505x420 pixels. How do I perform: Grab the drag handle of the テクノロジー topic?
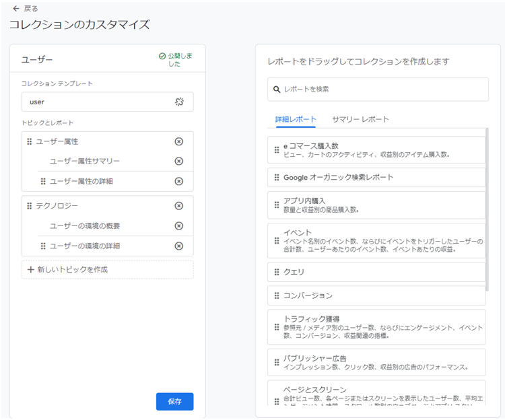click(30, 206)
